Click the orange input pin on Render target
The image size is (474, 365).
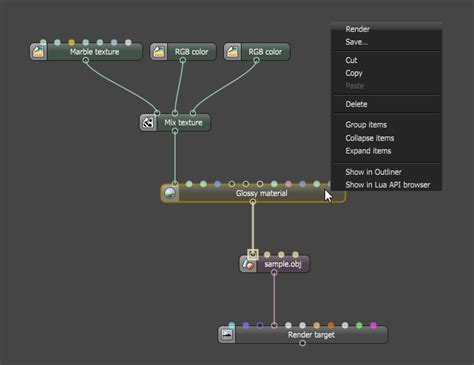(331, 325)
